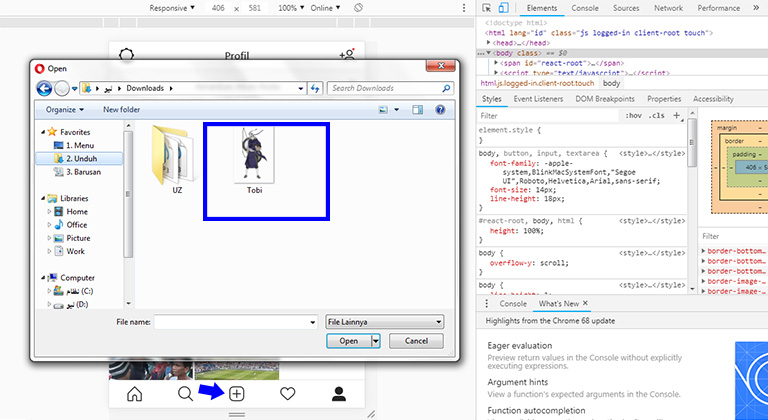This screenshot has width=768, height=420.
Task: Click the profile silhouette icon in bottom bar
Action: 339,394
